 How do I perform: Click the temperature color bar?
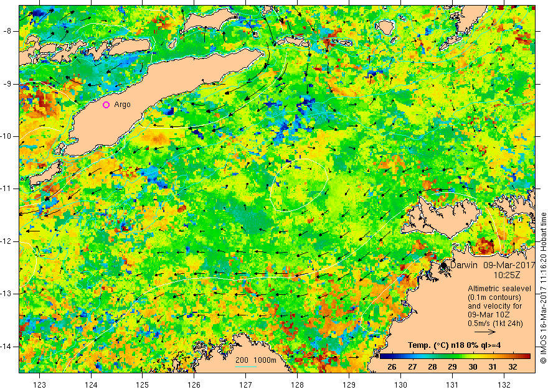tap(455, 357)
